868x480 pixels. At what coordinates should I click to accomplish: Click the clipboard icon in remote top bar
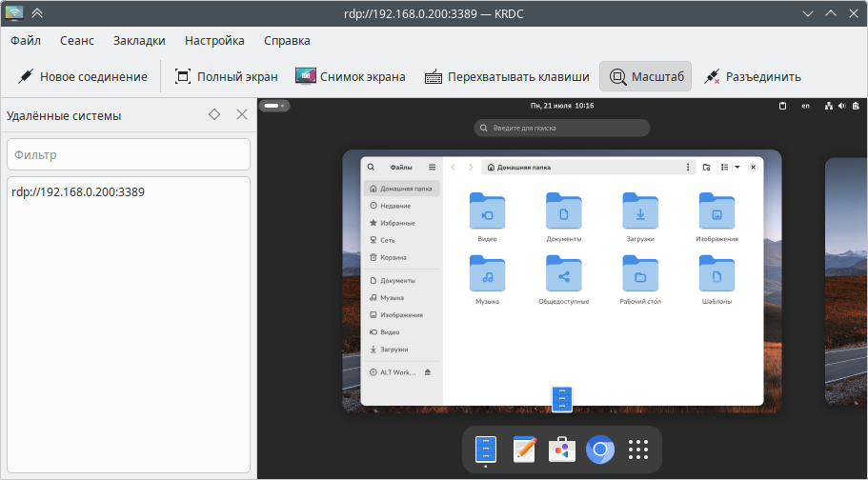(782, 106)
